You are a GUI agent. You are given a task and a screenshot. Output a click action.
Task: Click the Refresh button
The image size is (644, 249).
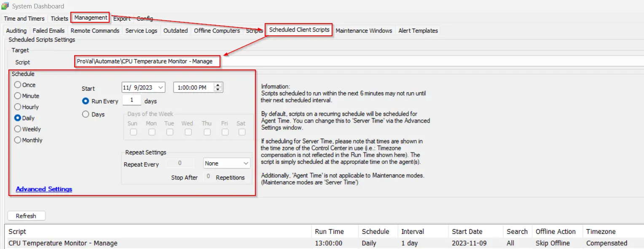pyautogui.click(x=26, y=216)
